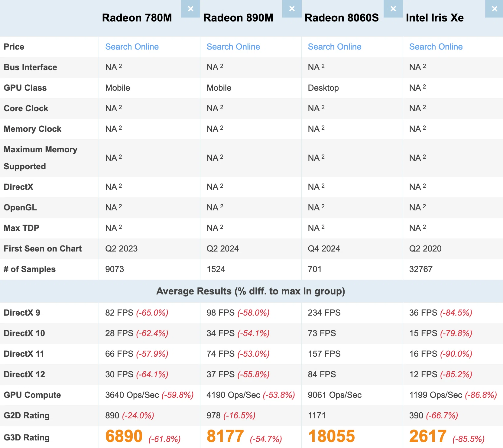Click the 82 FPS DirectX 9 result
503x448 pixels.
tap(119, 313)
